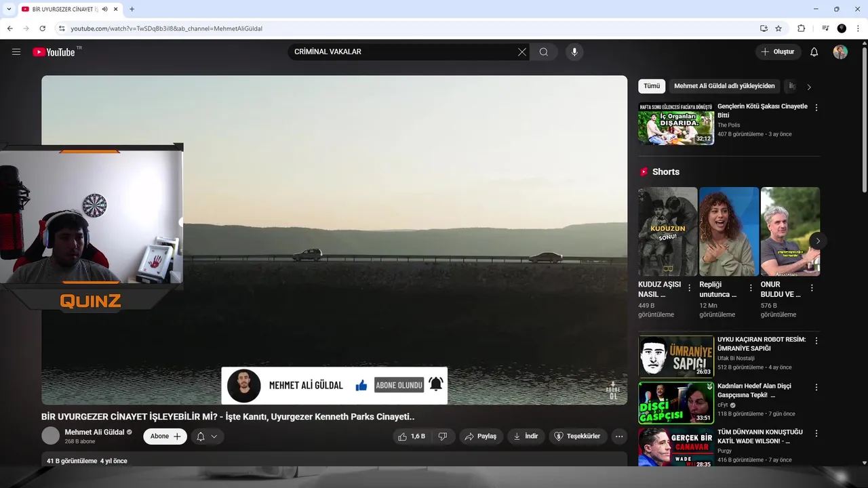The width and height of the screenshot is (868, 488).
Task: Click the video title text
Action: (228, 417)
